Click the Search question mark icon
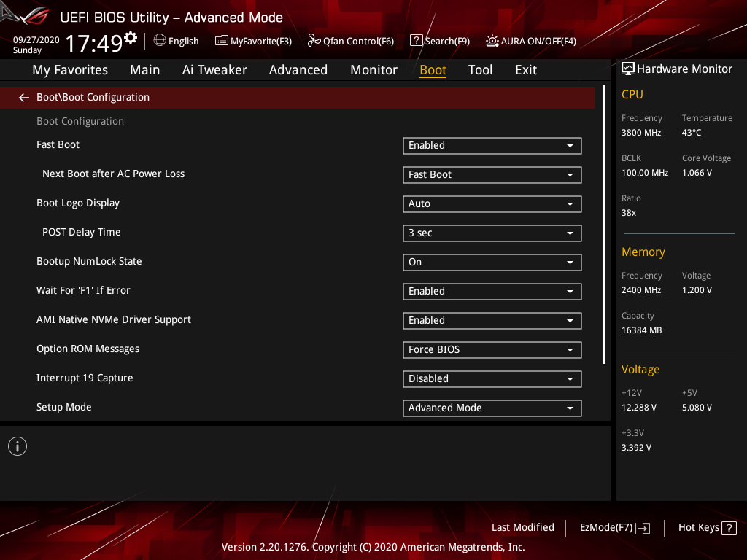This screenshot has width=747, height=560. [416, 41]
